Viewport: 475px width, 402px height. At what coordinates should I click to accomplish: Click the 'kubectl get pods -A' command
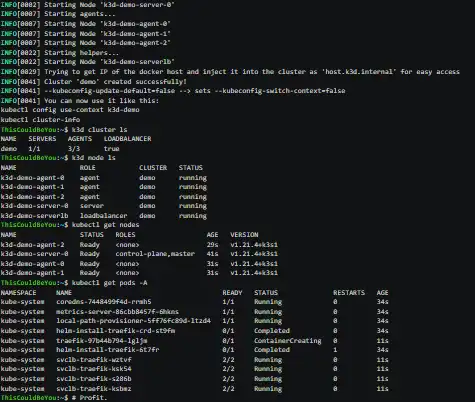[110, 283]
